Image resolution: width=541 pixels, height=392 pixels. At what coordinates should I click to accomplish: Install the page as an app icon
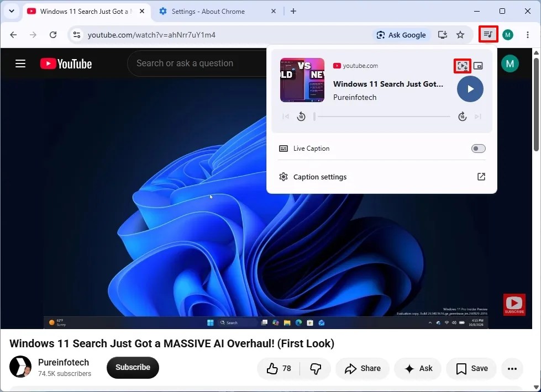pos(442,35)
